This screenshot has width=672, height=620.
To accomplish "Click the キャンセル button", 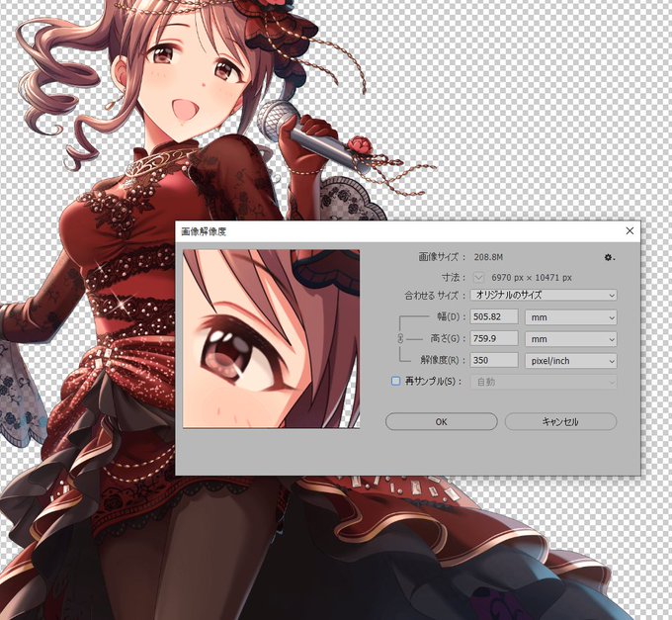I will point(560,422).
